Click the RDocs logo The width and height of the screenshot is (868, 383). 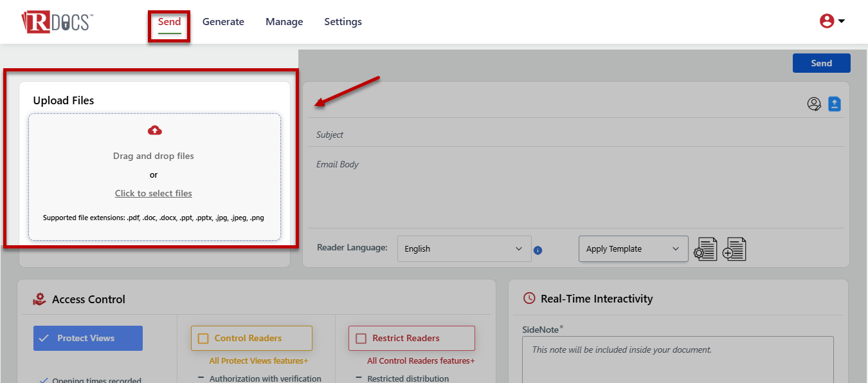pos(57,22)
